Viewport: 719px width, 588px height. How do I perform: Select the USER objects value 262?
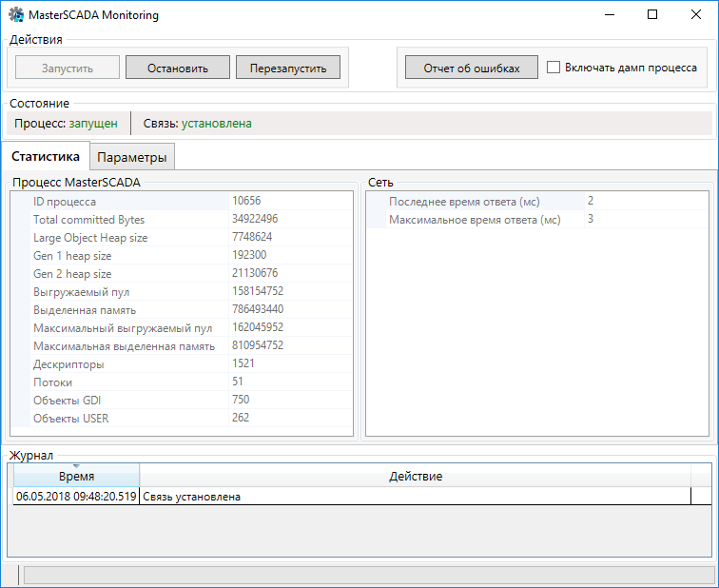[x=241, y=418]
